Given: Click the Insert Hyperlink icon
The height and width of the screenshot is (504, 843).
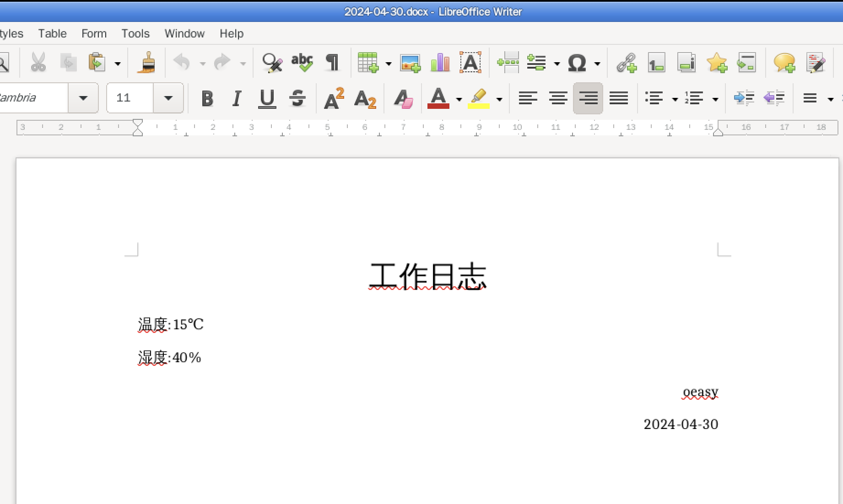Looking at the screenshot, I should [627, 63].
